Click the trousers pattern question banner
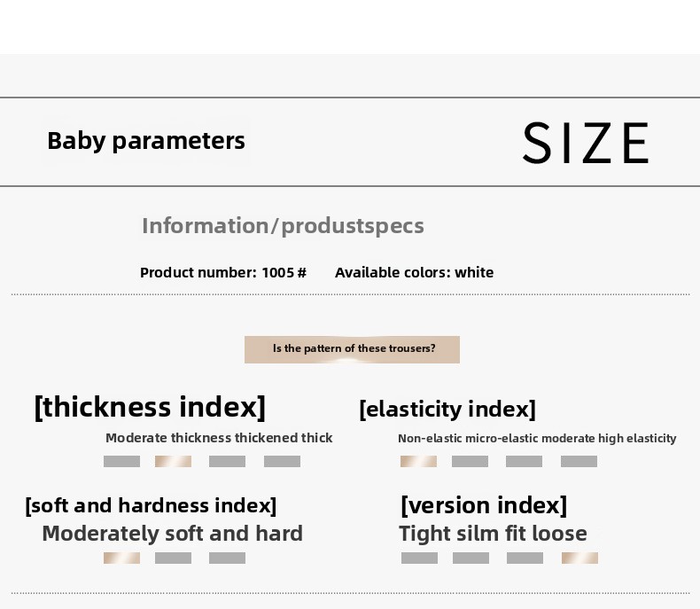 coord(352,349)
